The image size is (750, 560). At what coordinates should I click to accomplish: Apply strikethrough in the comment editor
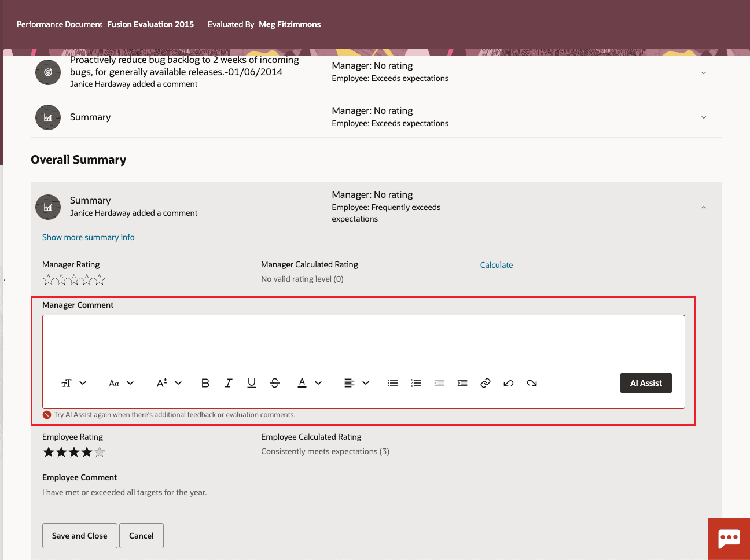tap(275, 383)
